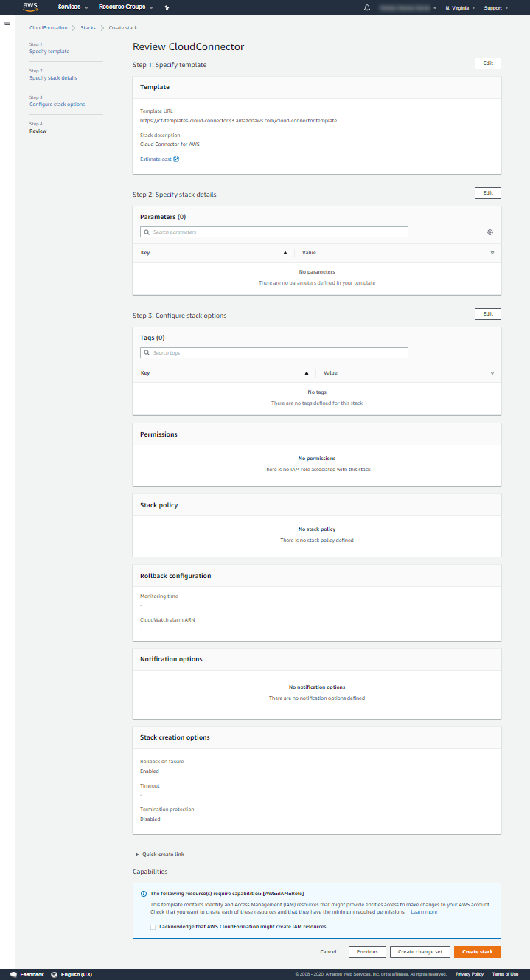The width and height of the screenshot is (530, 980).
Task: Open the Resource Groups dropdown
Action: pyautogui.click(x=126, y=7)
